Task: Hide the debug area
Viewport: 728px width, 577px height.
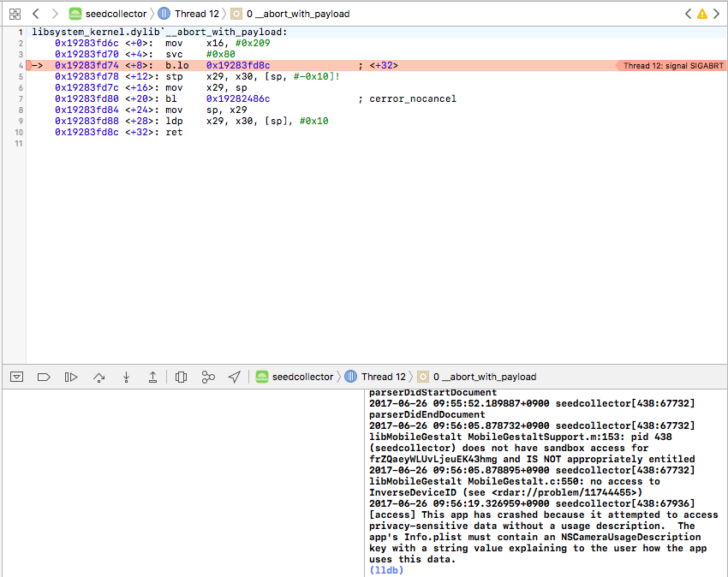Action: pyautogui.click(x=16, y=377)
